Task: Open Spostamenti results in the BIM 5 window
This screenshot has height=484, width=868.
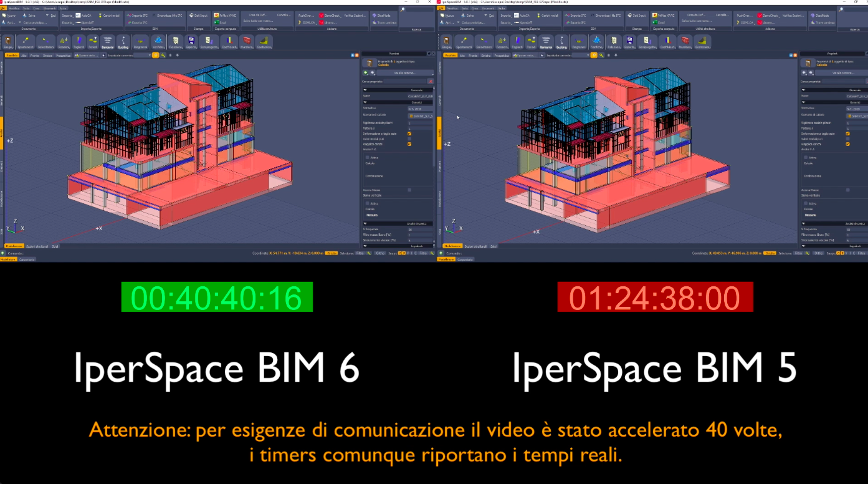Action: (464, 42)
